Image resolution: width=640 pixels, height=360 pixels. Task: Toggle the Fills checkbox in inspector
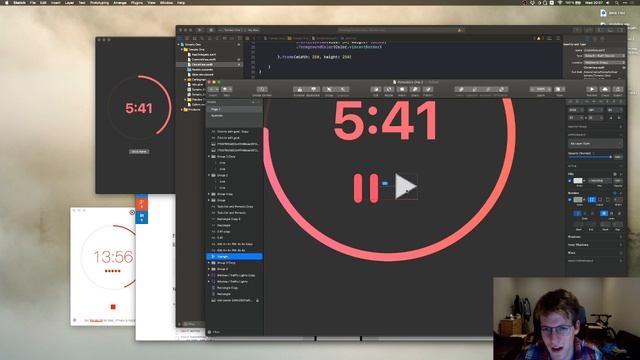coord(570,180)
